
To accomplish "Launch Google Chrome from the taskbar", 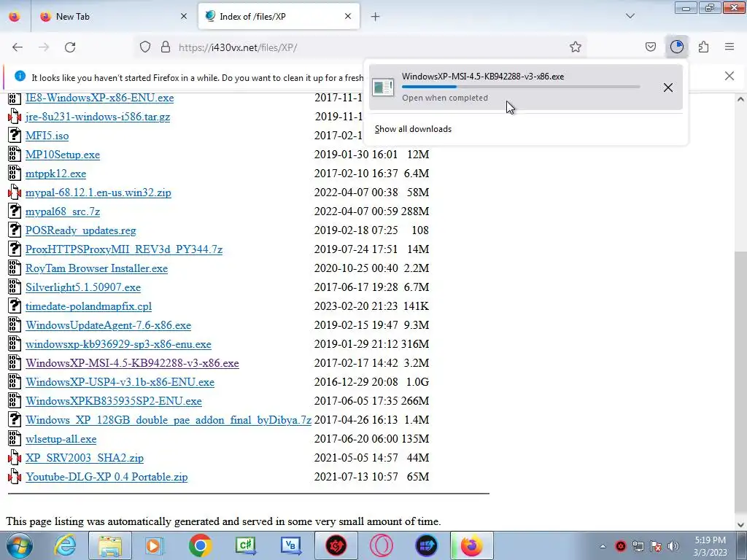I will click(200, 545).
